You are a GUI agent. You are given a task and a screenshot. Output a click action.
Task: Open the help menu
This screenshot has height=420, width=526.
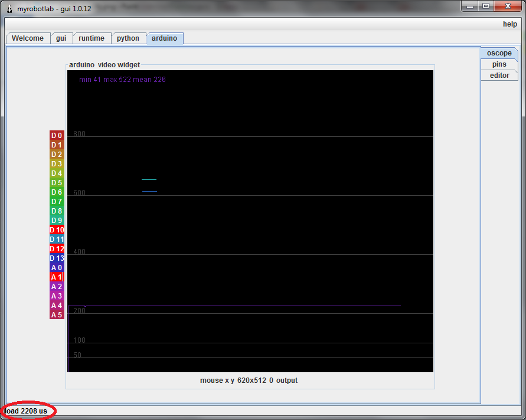click(510, 24)
